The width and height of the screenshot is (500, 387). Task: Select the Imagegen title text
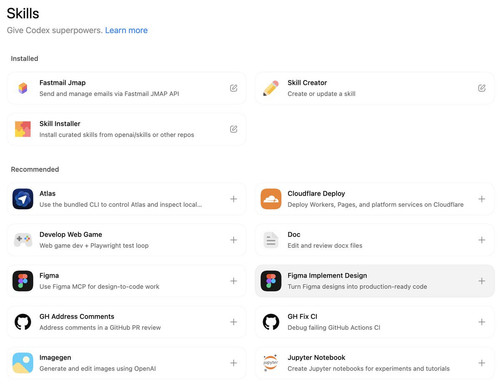(55, 358)
